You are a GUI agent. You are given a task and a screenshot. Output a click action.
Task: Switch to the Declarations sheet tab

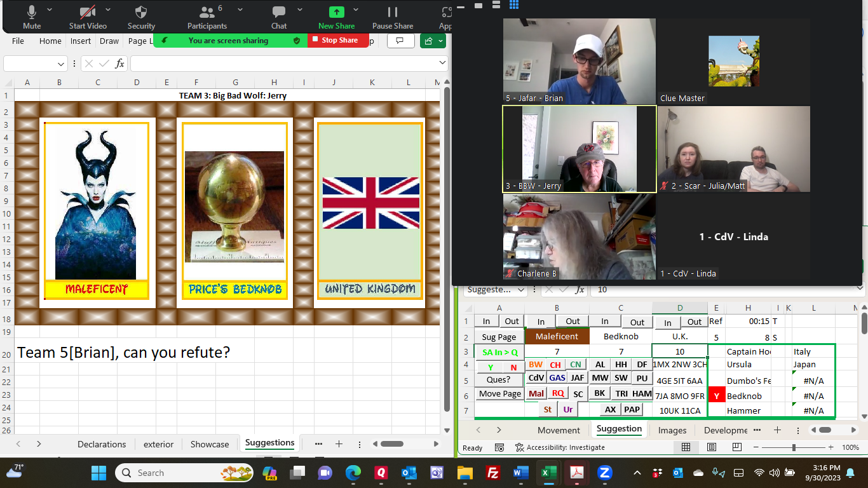point(102,444)
